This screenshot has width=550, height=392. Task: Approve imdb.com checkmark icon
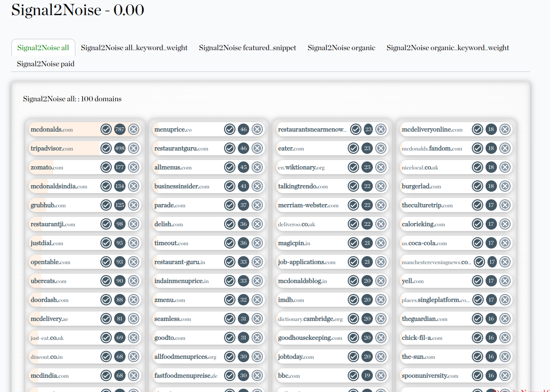[353, 300]
